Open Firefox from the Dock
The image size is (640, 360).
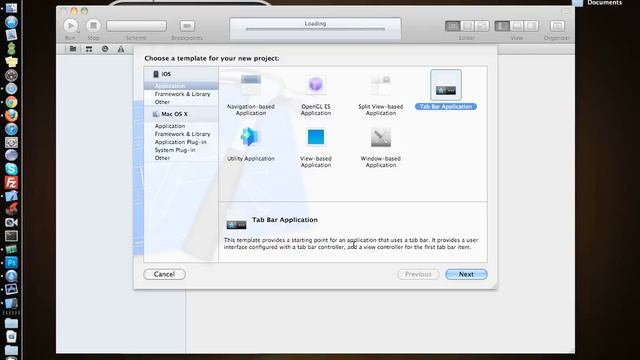pyautogui.click(x=11, y=116)
